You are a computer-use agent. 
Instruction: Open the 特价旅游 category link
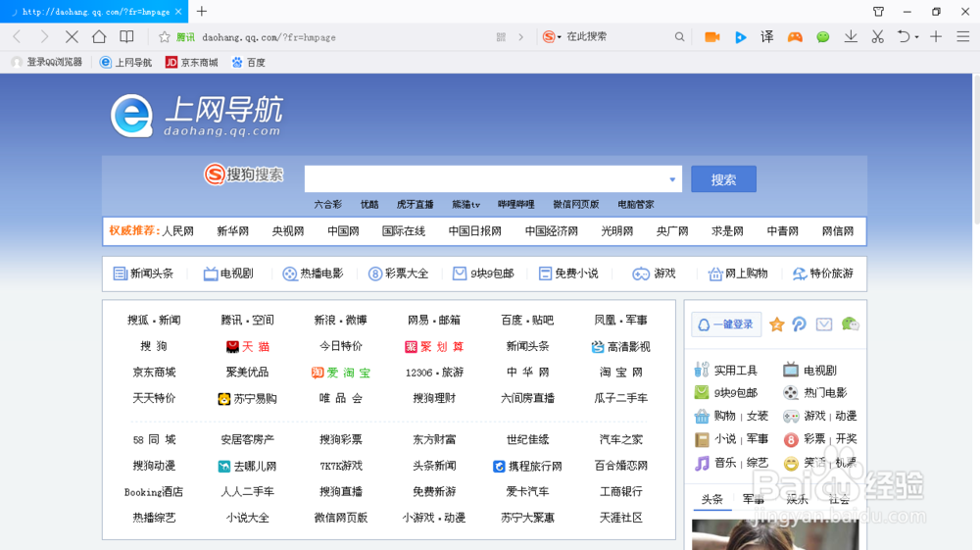coord(823,274)
